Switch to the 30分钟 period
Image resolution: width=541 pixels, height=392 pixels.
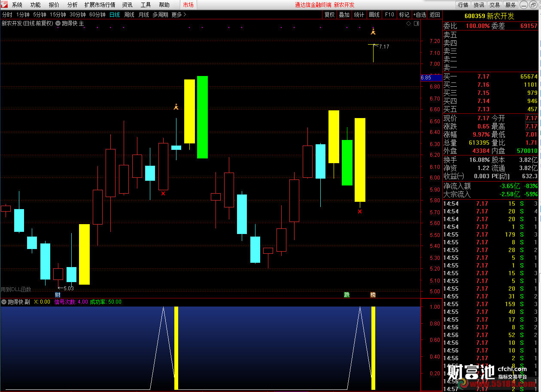78,15
